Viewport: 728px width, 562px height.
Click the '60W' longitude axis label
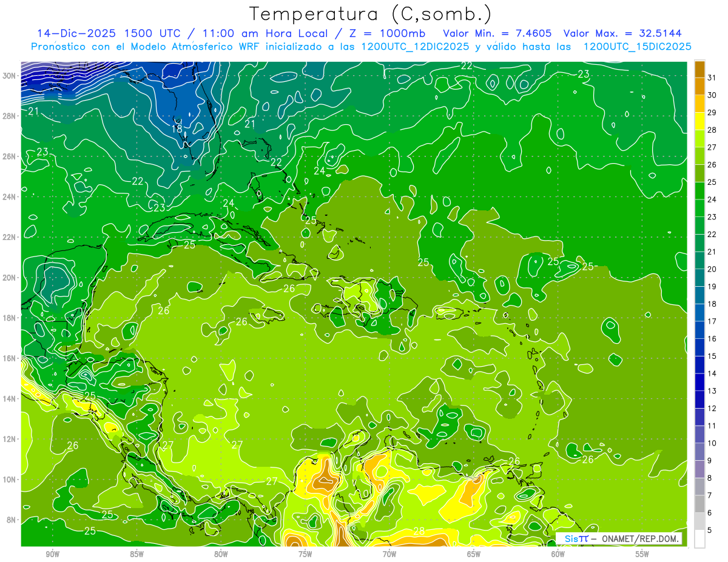[x=558, y=554]
